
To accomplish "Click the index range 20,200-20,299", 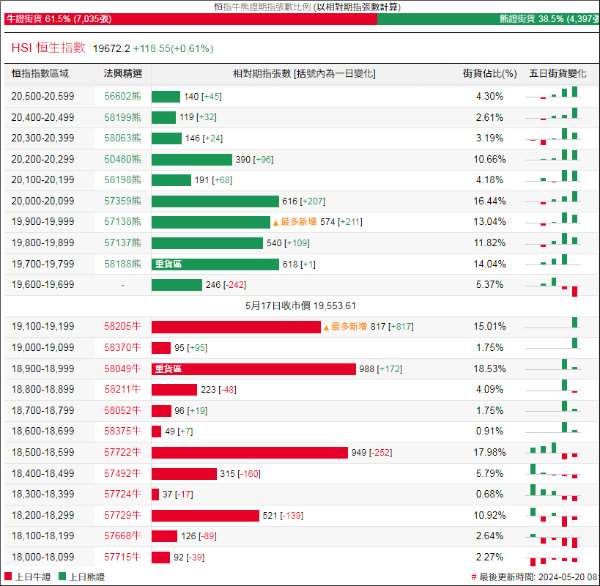I will [x=43, y=159].
